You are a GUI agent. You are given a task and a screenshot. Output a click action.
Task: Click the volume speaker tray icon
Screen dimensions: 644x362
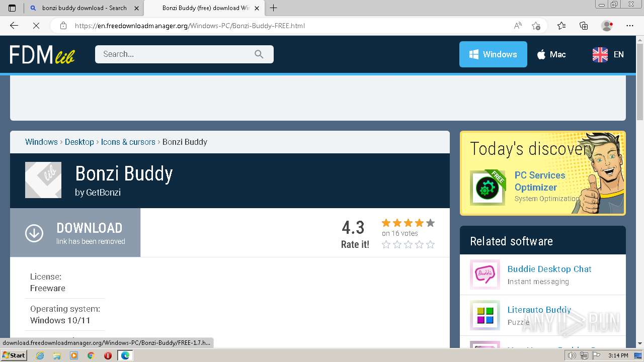[572, 355]
